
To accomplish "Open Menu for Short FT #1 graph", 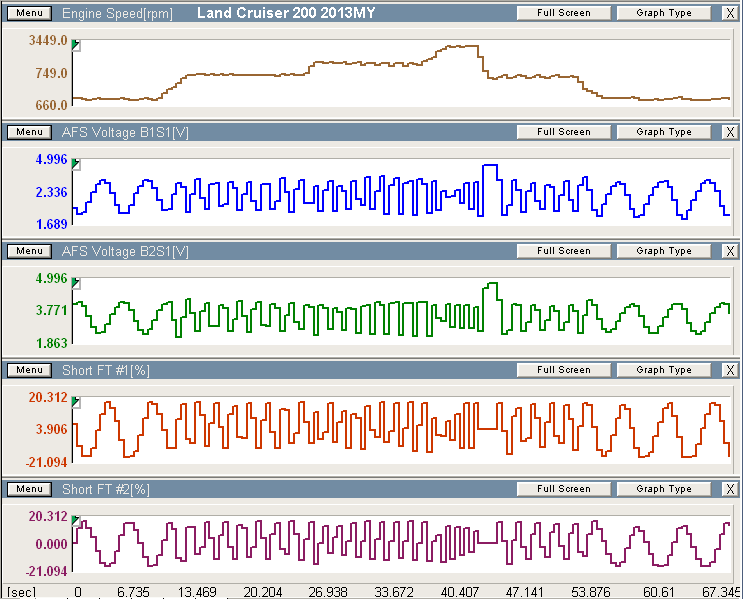I will click(29, 370).
